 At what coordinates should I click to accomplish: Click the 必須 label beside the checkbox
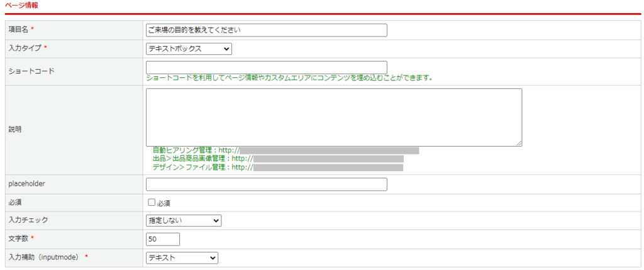point(164,203)
